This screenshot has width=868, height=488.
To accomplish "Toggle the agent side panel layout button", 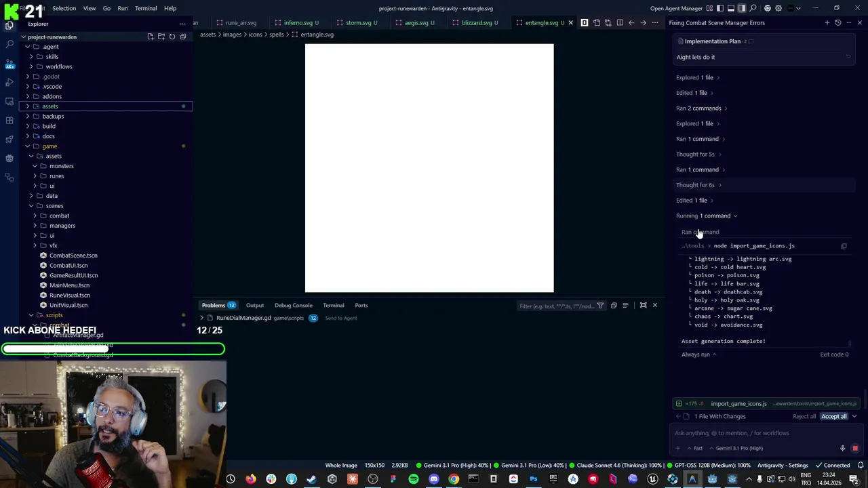I will click(x=741, y=8).
